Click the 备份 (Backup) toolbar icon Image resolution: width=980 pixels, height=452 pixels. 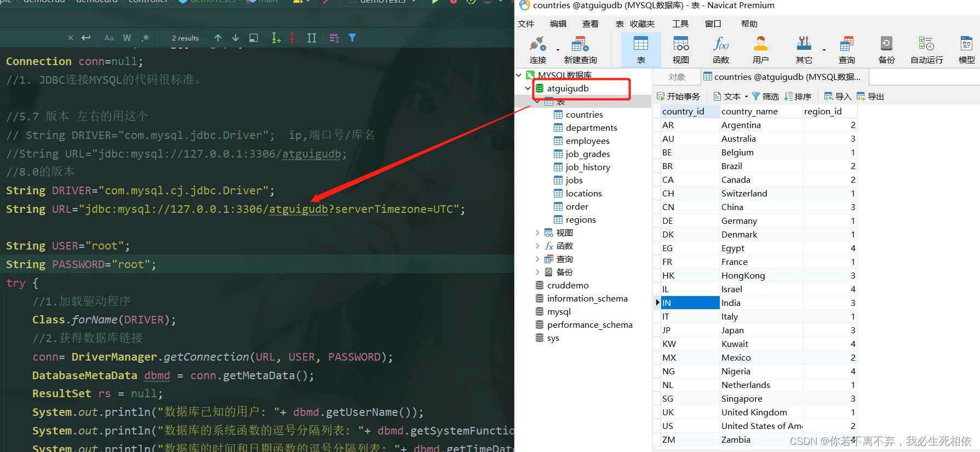886,49
